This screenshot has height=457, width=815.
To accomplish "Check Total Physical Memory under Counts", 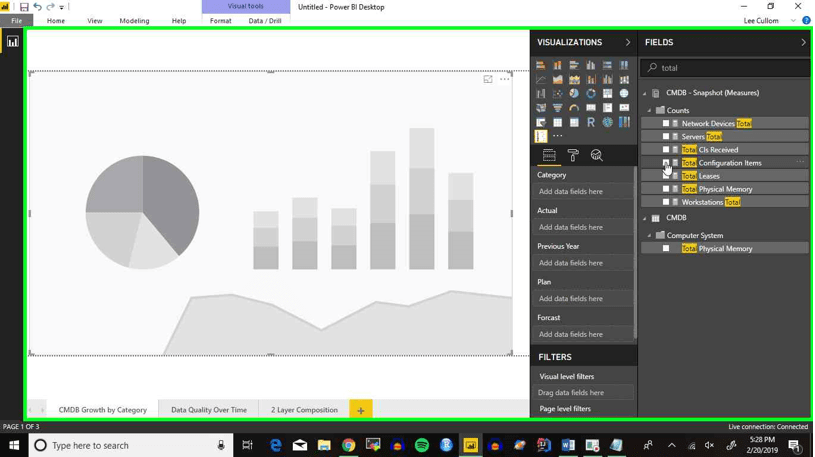I will point(666,189).
